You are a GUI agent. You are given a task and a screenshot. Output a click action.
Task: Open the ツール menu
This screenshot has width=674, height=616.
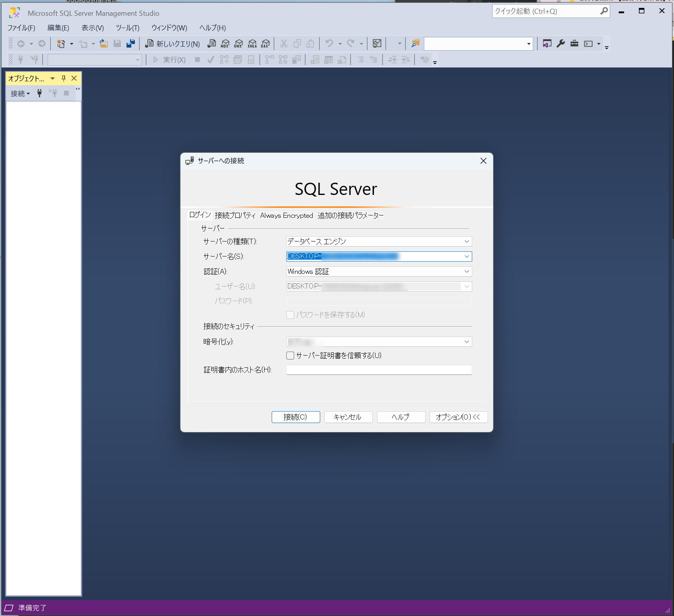click(x=127, y=28)
